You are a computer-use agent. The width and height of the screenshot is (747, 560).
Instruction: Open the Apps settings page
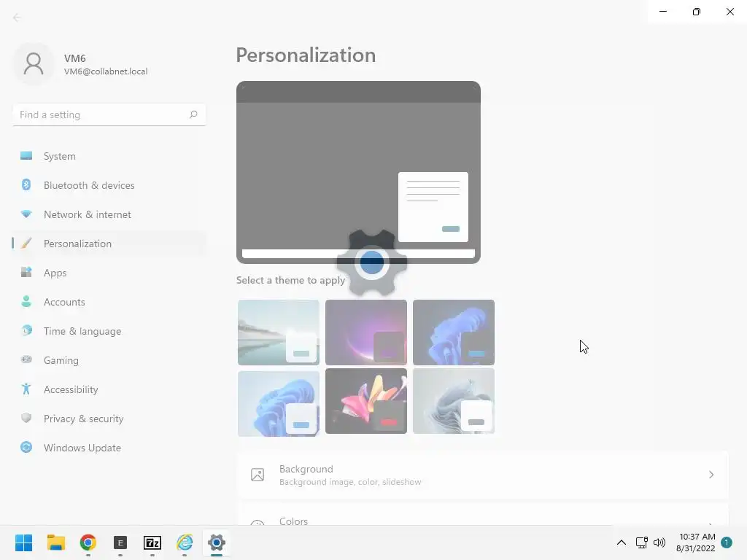[109, 273]
